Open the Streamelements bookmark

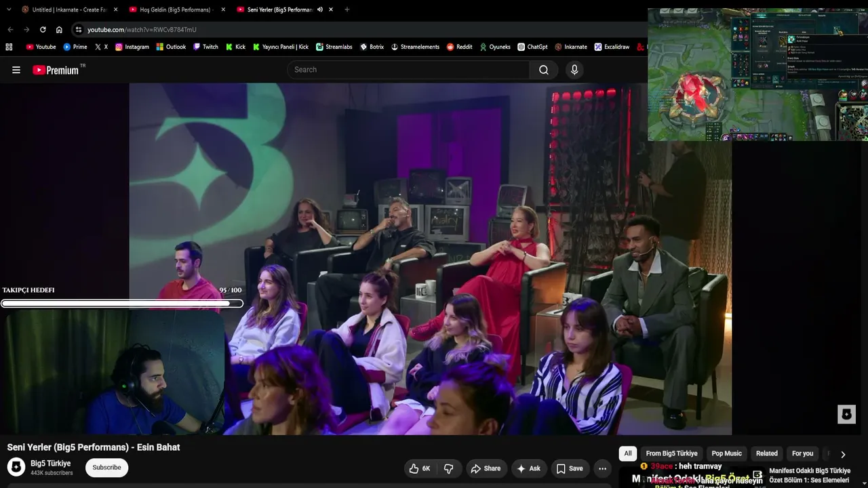(415, 47)
